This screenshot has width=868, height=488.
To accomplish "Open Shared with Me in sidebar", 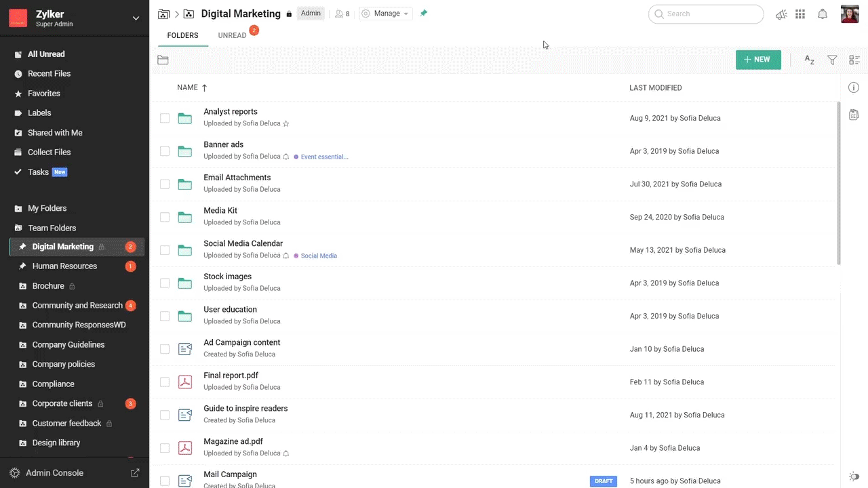I will coord(55,133).
